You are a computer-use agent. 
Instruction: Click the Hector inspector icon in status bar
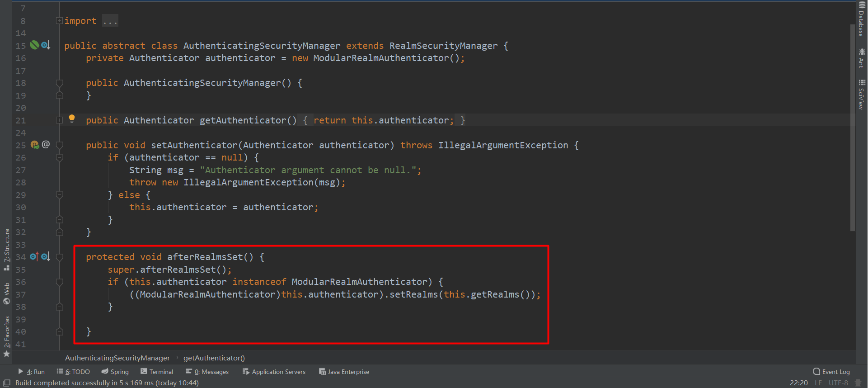tap(858, 383)
